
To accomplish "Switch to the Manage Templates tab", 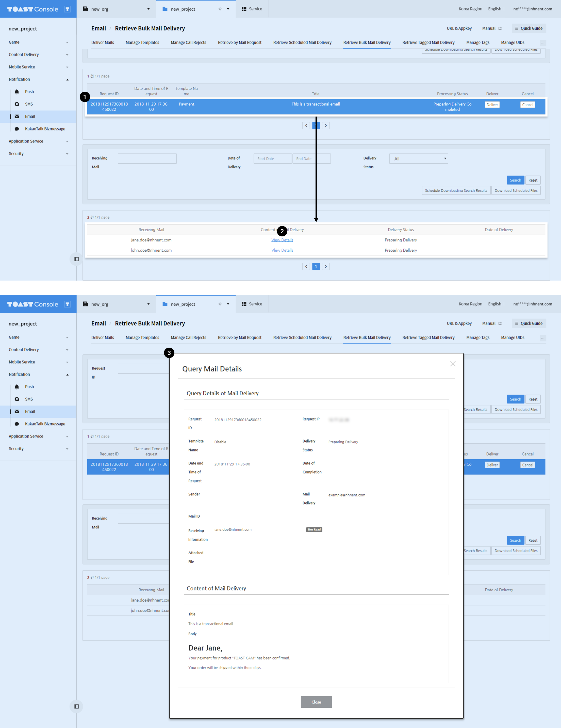I will coord(142,43).
